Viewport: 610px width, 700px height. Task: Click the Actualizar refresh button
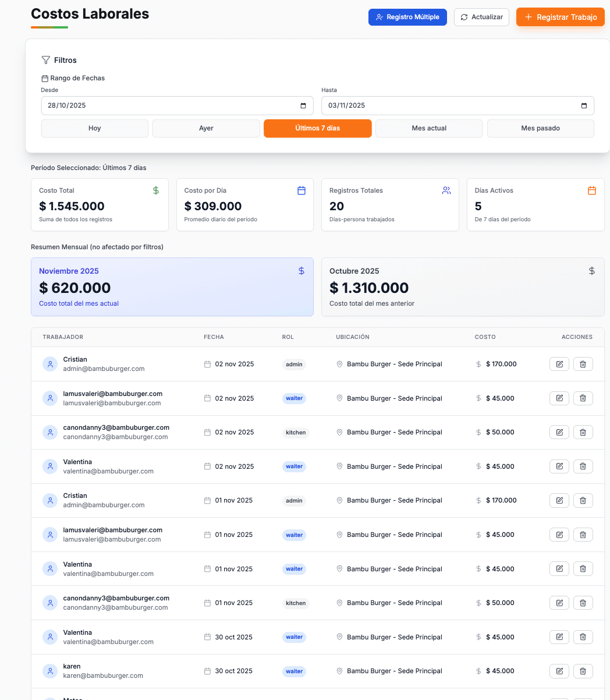tap(481, 17)
